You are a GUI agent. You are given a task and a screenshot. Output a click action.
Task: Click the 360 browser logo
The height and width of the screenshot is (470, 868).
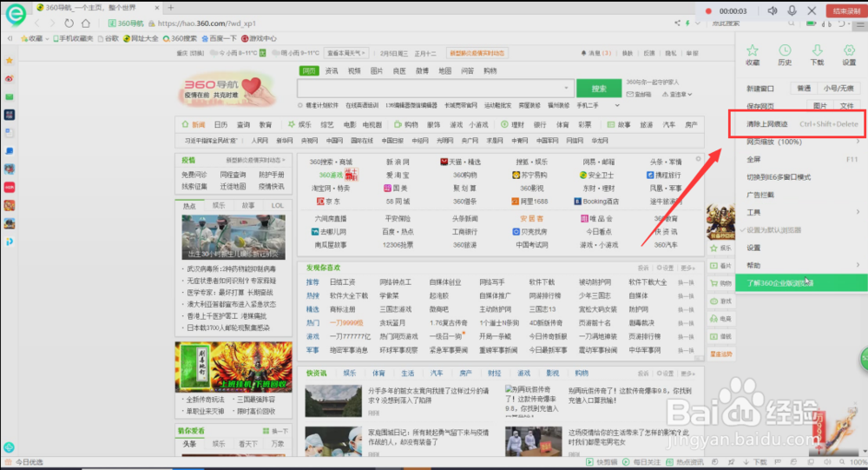16,15
